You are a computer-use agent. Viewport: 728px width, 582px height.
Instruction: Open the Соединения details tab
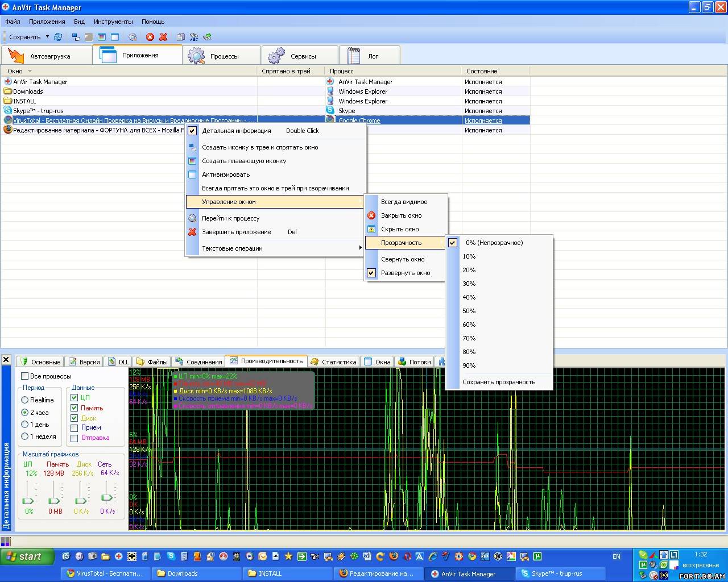click(x=198, y=361)
